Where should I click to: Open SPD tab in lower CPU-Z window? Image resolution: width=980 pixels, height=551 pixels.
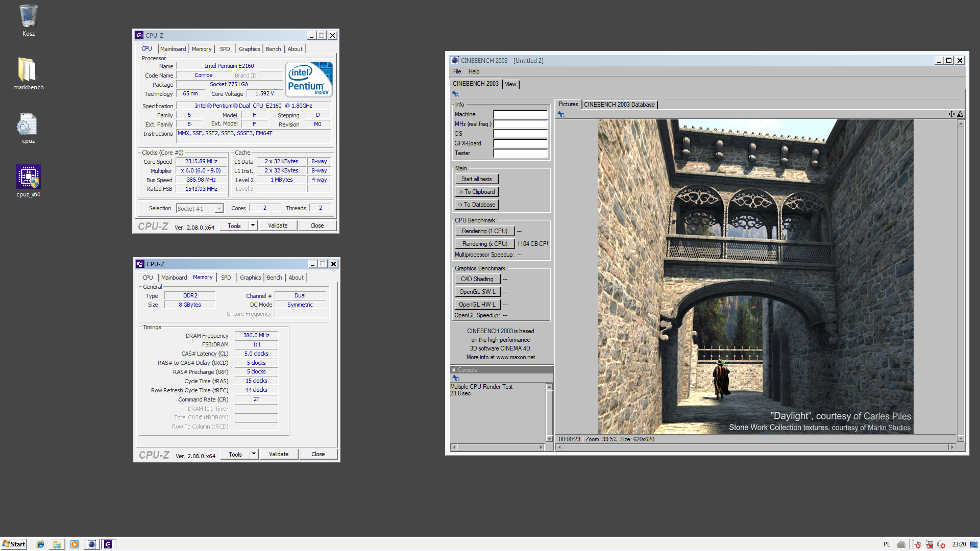226,278
